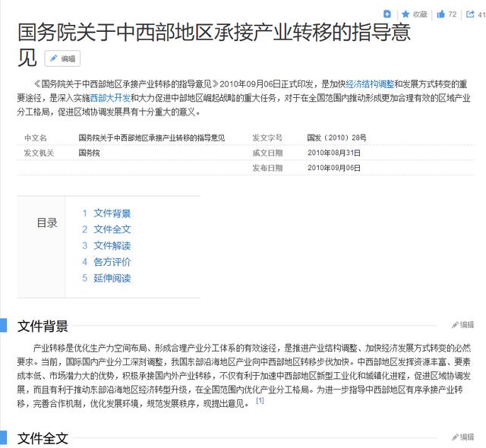Click the 编辑 pencil for the 文件背景 section

[x=462, y=324]
